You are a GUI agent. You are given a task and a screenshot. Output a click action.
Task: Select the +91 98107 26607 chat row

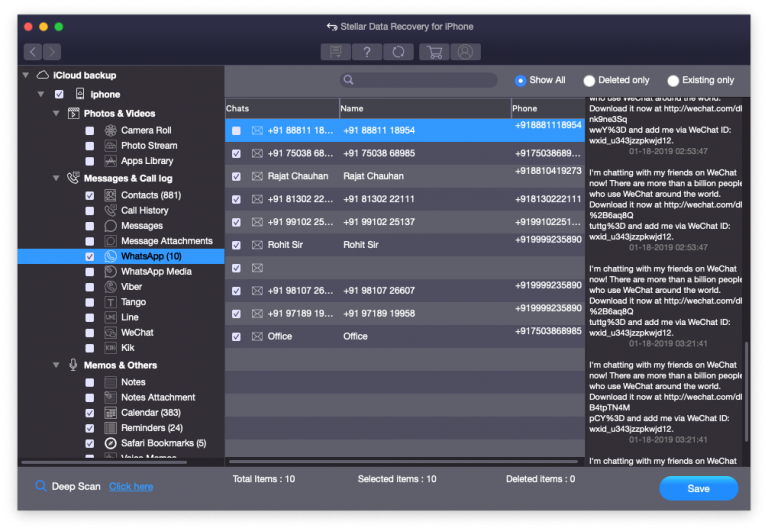(x=405, y=290)
